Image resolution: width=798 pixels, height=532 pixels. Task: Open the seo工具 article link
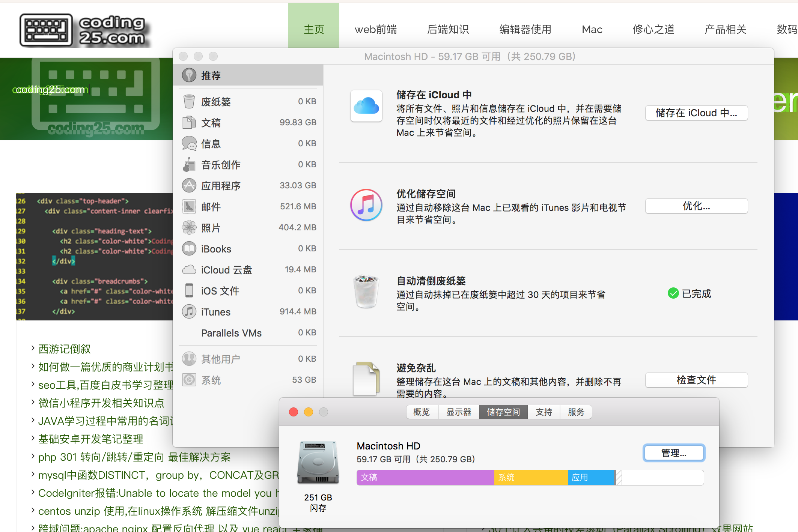[105, 385]
